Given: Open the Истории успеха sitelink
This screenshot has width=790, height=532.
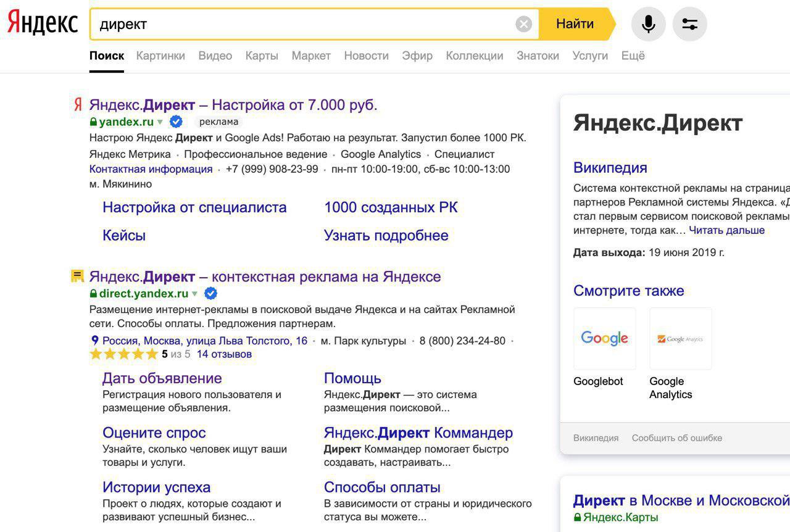Looking at the screenshot, I should (157, 487).
